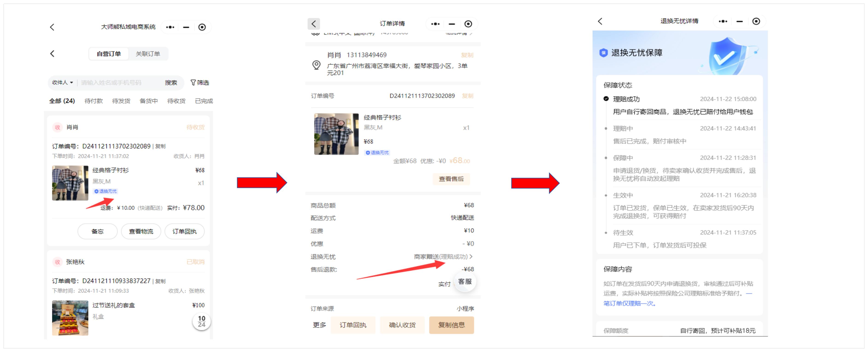Click location pin icon beside address
The image size is (868, 352).
[x=316, y=65]
